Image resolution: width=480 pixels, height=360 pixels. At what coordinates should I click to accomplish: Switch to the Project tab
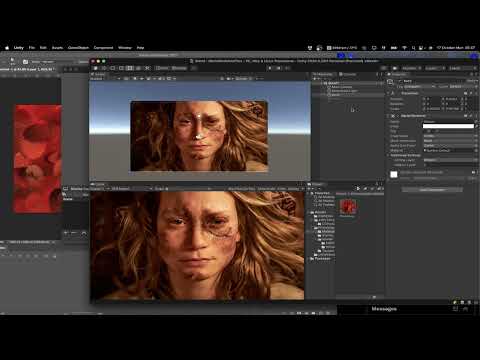(x=316, y=184)
